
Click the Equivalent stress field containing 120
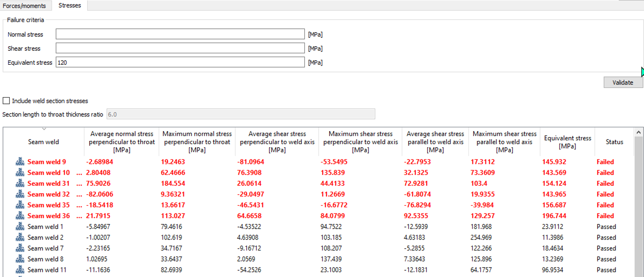pos(180,63)
